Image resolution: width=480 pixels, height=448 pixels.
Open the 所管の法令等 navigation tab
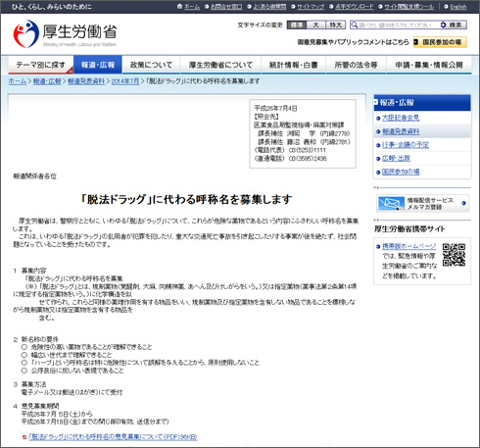coord(356,65)
